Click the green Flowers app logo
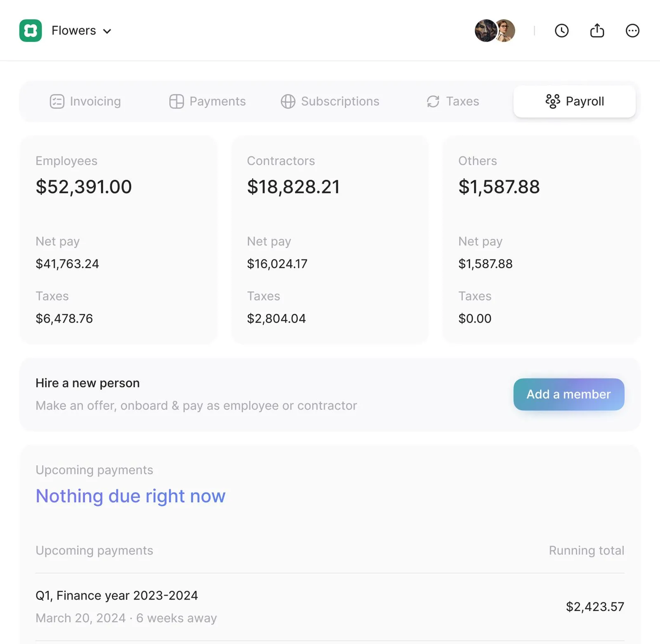Viewport: 660px width, 644px height. coord(31,31)
